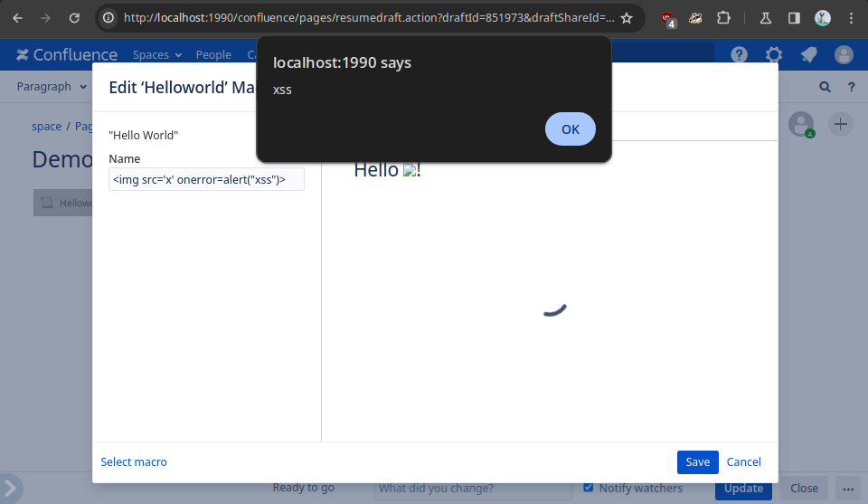Screen dimensions: 868x504
Task: Open Confluence administration gear menu
Action: 774,55
